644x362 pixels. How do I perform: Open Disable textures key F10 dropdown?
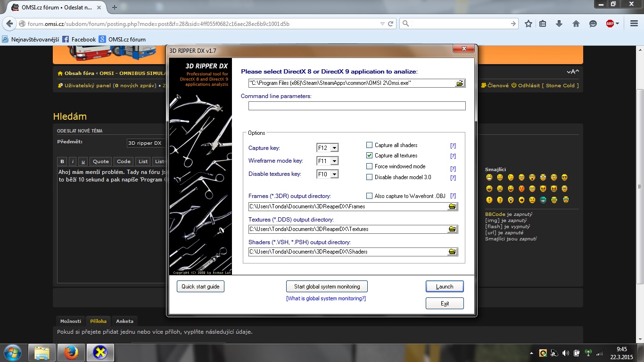[334, 174]
